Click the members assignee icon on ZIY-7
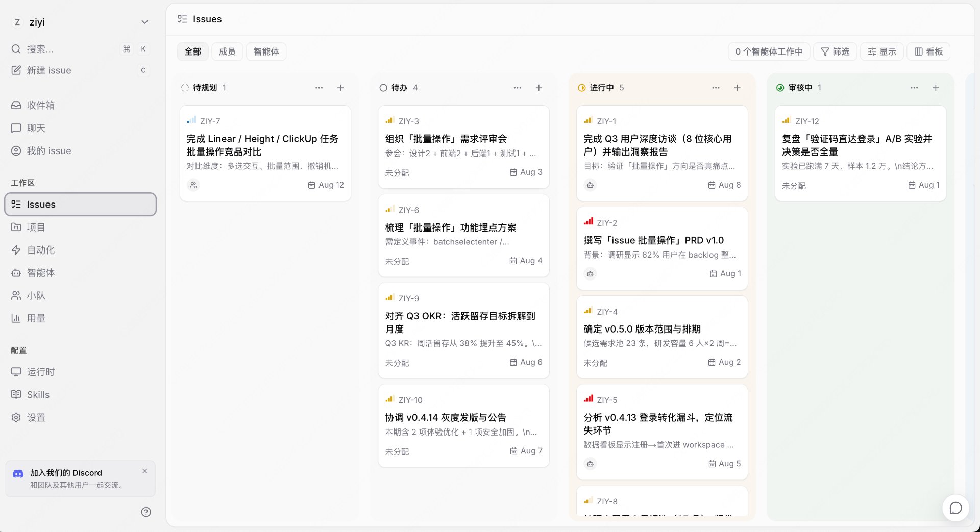 coord(193,185)
